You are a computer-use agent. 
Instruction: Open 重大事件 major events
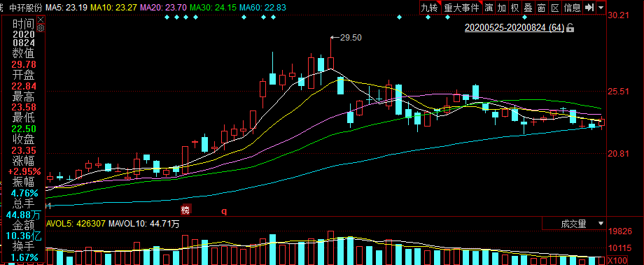[x=461, y=8]
